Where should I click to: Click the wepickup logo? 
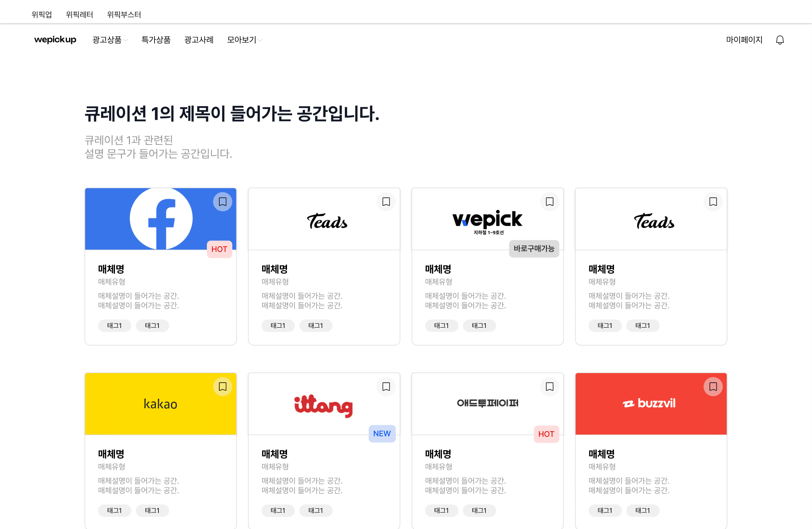(x=55, y=40)
